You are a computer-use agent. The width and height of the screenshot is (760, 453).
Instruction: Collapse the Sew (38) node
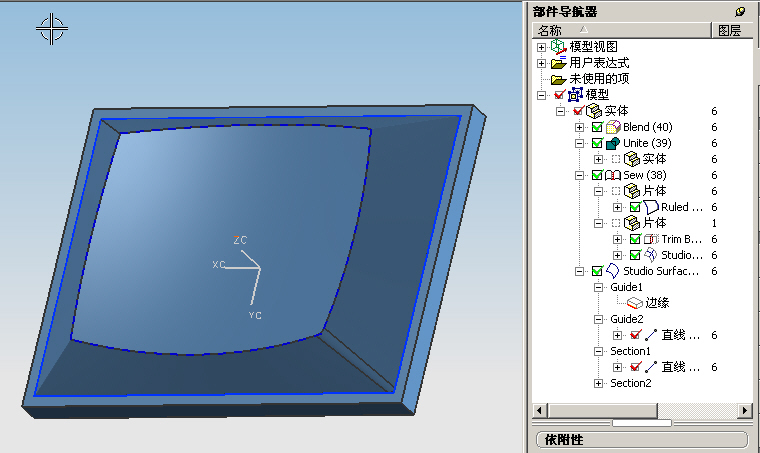point(579,175)
